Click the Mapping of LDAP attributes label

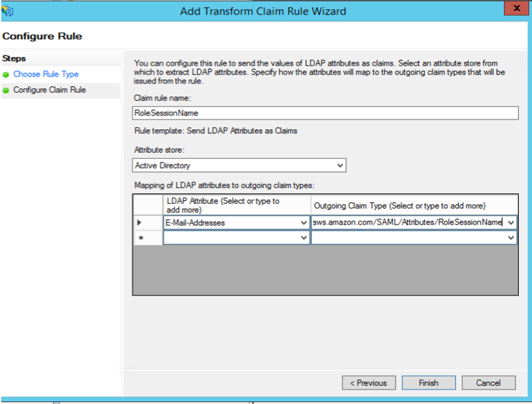point(225,185)
